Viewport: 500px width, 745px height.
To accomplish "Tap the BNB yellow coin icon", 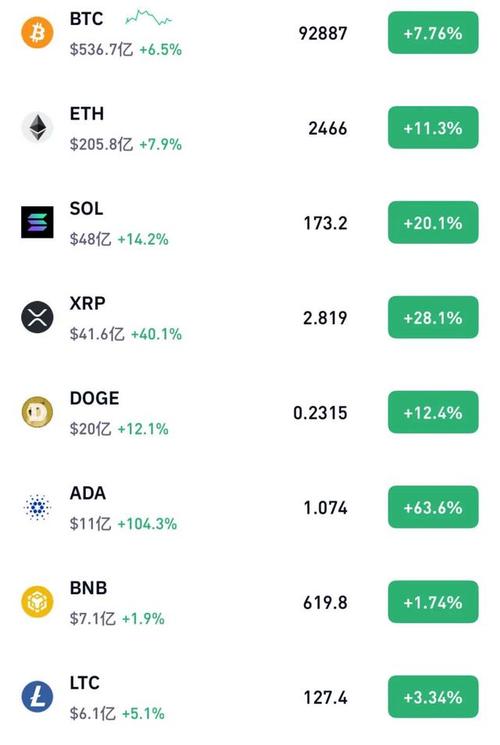I will [37, 602].
